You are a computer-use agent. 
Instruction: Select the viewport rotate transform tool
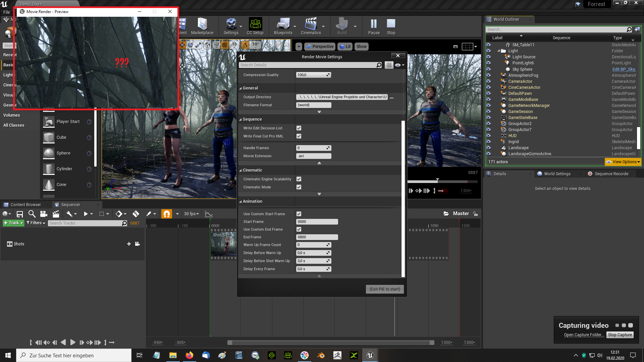point(190,45)
